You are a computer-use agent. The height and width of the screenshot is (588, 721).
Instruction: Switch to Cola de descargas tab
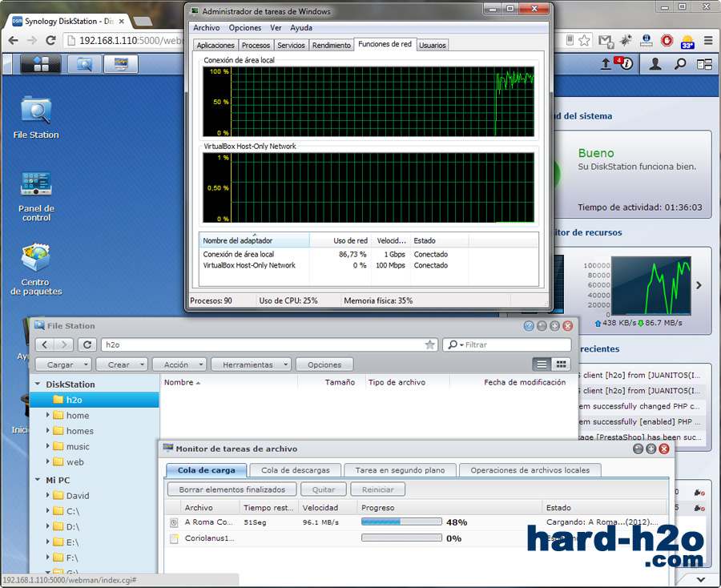tap(296, 470)
